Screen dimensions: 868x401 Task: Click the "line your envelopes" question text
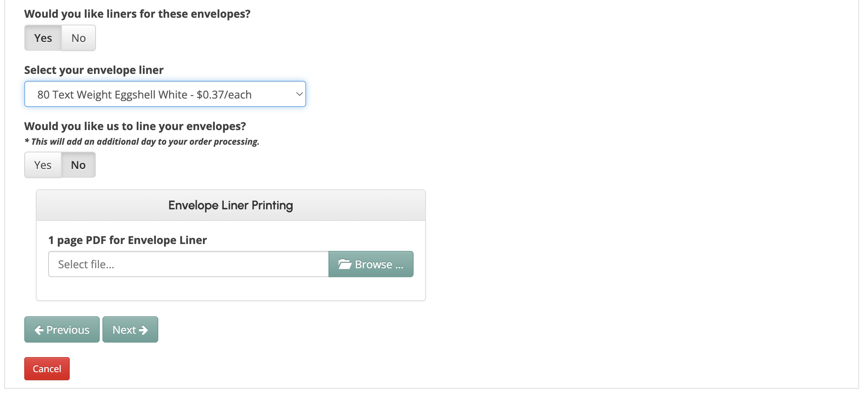(135, 126)
